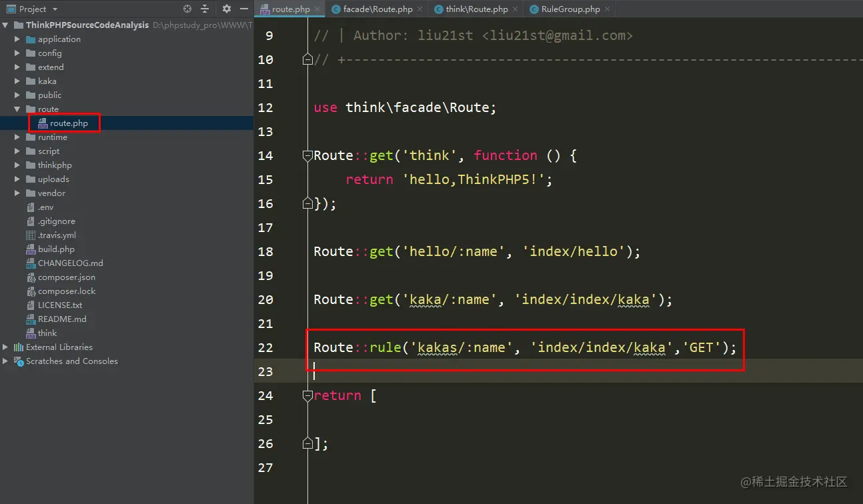863x504 pixels.
Task: Switch to the facade\Route.php tab
Action: tap(377, 9)
